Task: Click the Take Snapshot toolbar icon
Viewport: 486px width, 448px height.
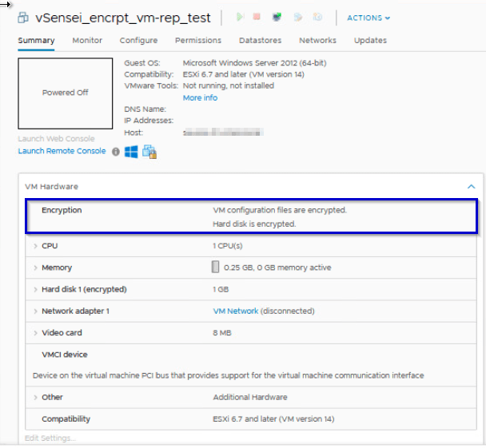Action: (317, 17)
